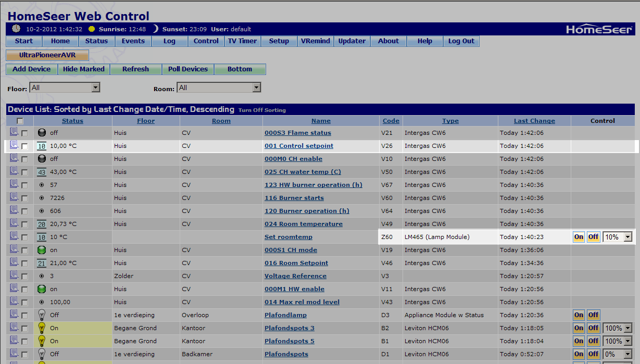Click the Refresh button
The width and height of the screenshot is (640, 364).
136,69
